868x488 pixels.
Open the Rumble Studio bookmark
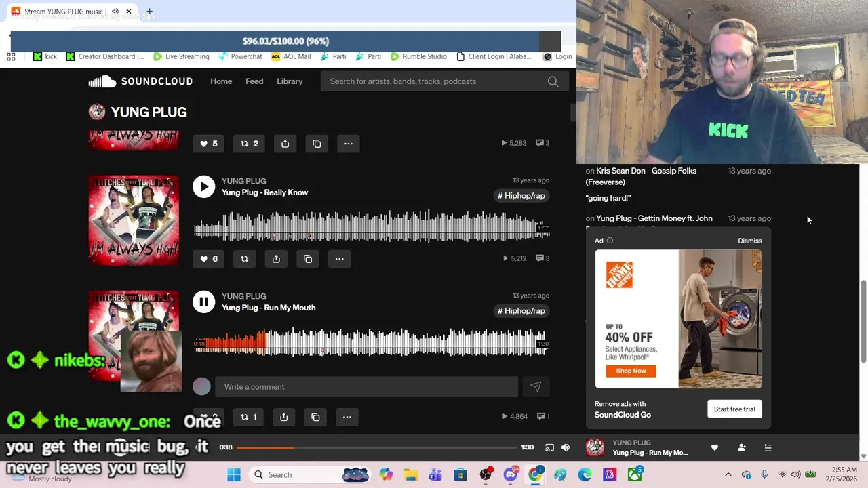point(418,56)
